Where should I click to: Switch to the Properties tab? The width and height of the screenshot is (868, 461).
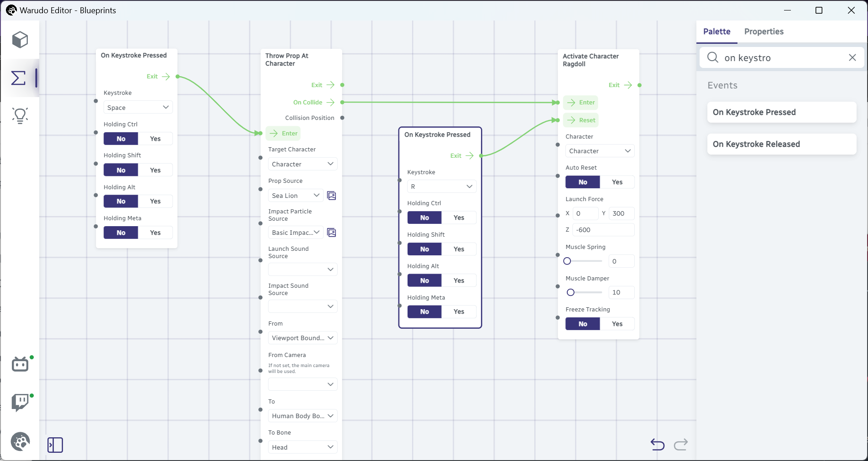coord(763,31)
